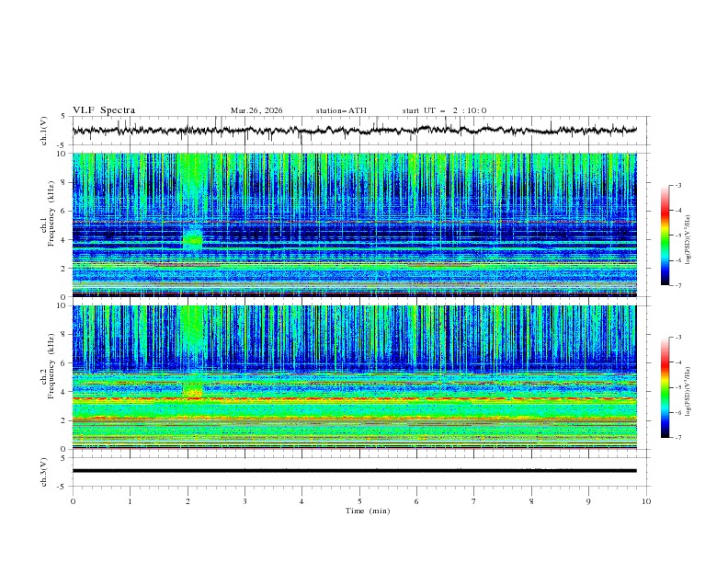Click the time axis tick label '2'
This screenshot has height=563, width=728.
(188, 501)
